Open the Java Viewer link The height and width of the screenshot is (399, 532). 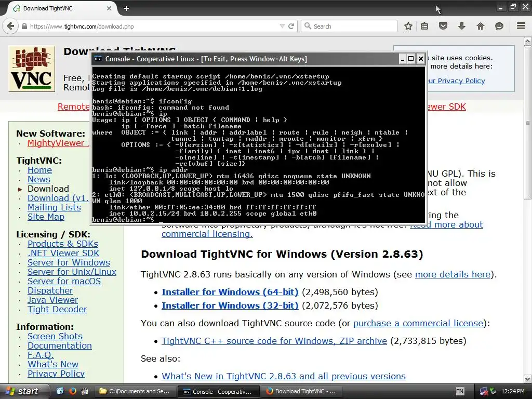(52, 300)
